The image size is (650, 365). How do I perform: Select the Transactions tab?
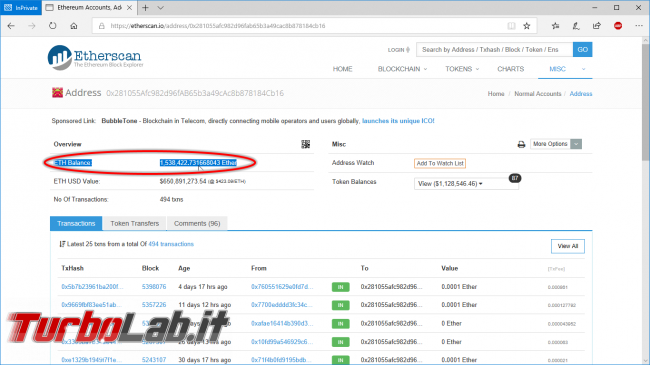76,223
